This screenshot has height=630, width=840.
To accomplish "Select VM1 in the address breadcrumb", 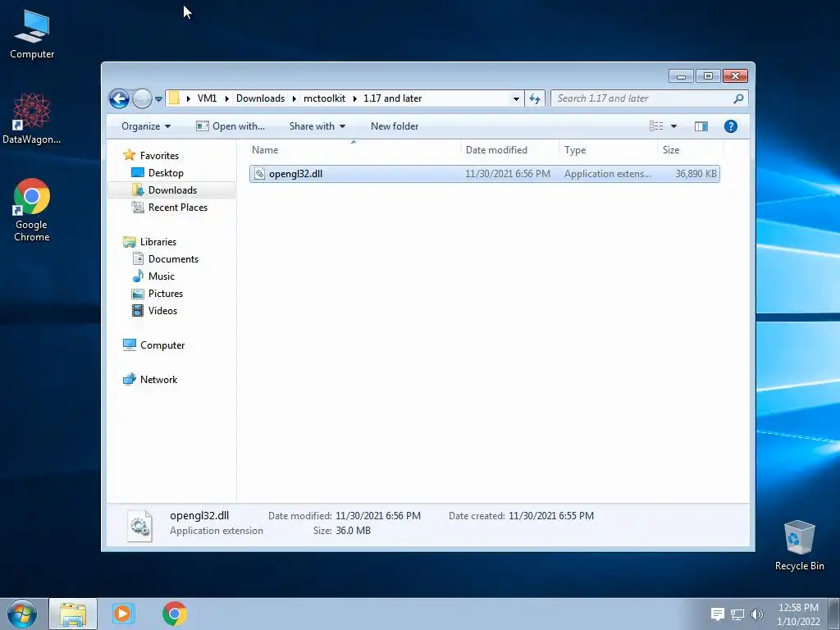I will coord(207,98).
